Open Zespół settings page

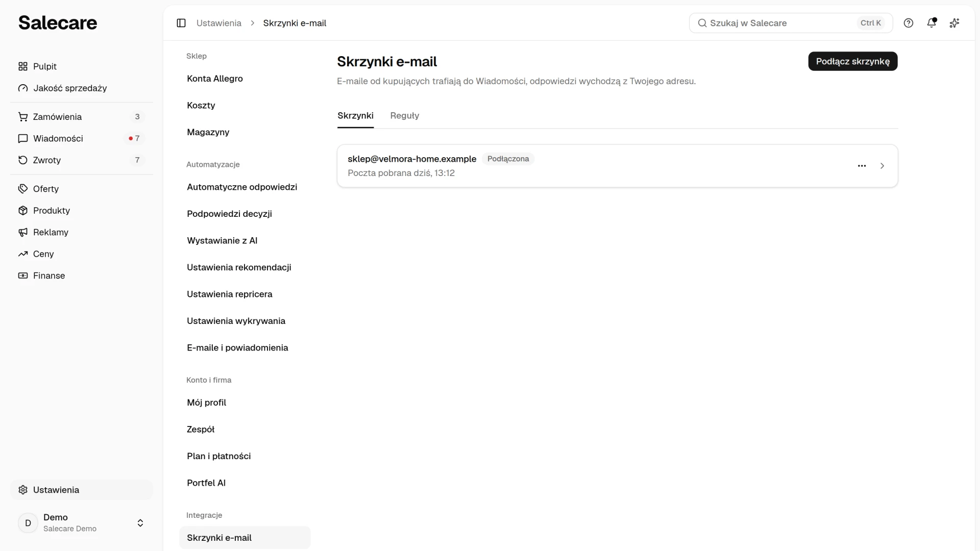(x=245, y=430)
